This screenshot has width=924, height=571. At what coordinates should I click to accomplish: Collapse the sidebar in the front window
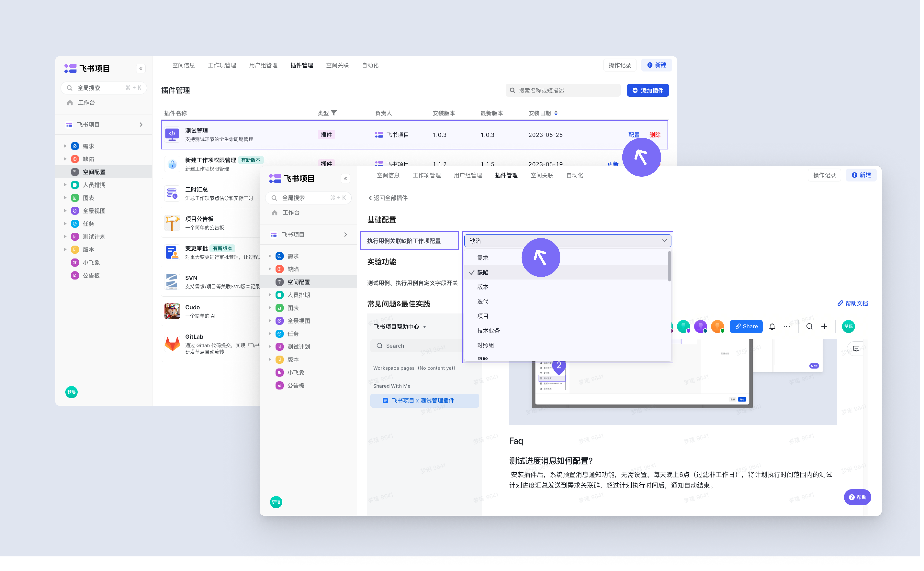pos(345,179)
